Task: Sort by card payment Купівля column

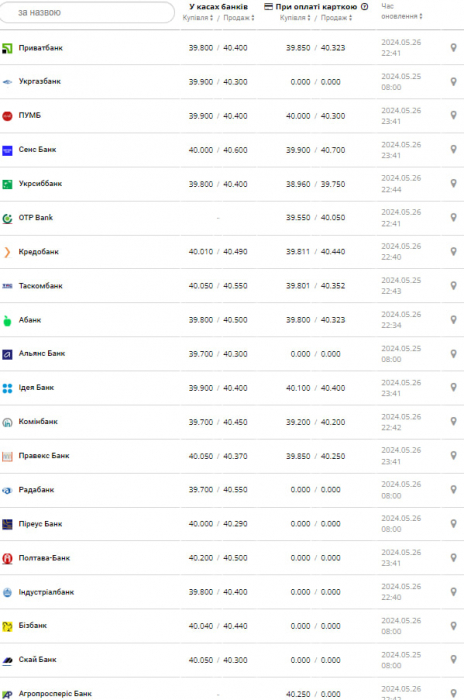Action: point(295,18)
